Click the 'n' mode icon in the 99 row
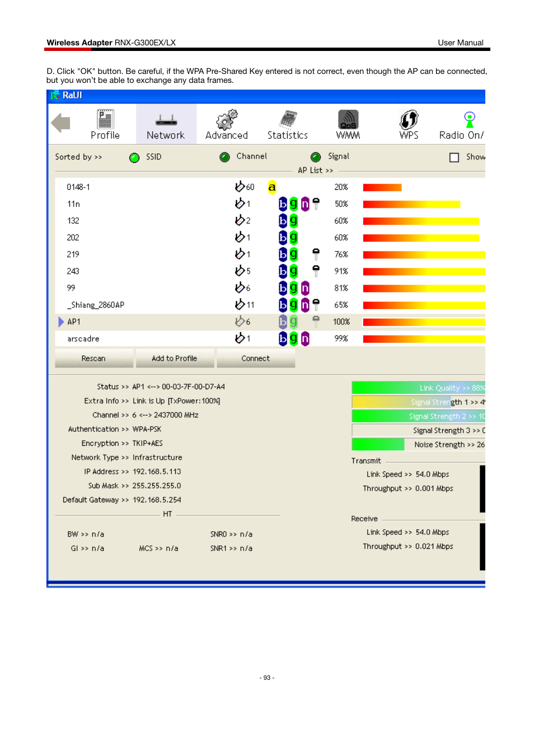This screenshot has width=534, height=756. point(305,288)
